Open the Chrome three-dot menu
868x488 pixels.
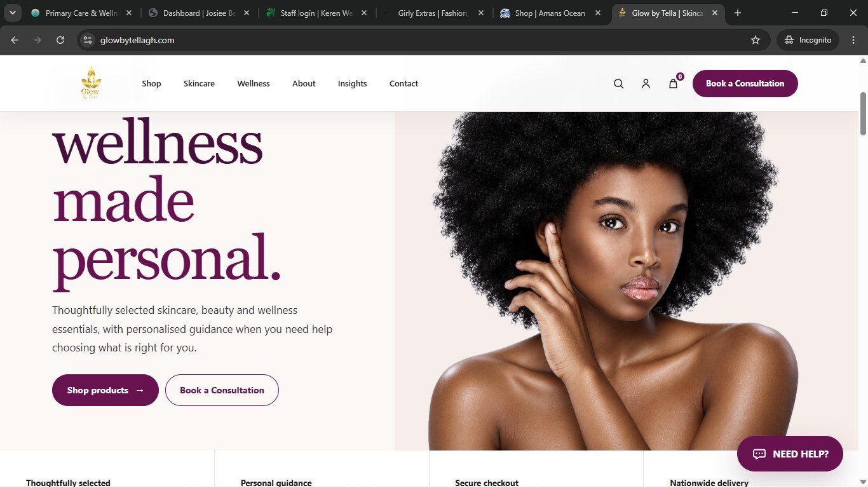pos(853,40)
